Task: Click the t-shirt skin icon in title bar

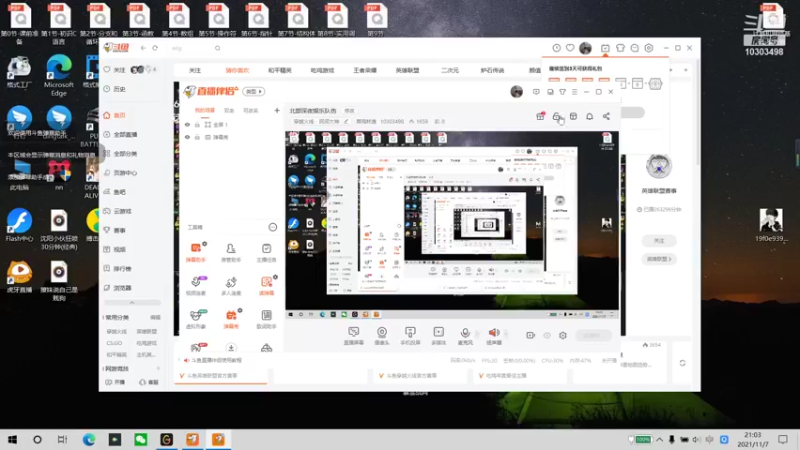Action: (x=620, y=48)
